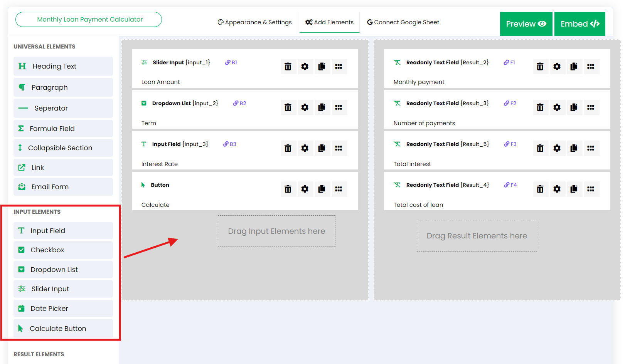
Task: Delete the Monthly payment result field
Action: (x=540, y=67)
